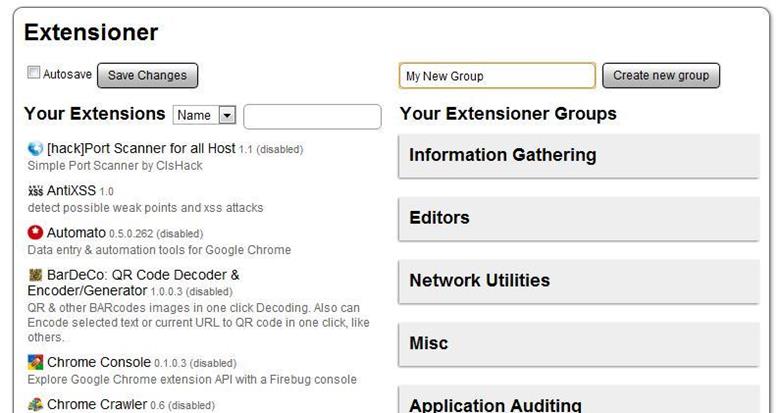
Task: Click the extensions filter search box
Action: click(x=312, y=116)
